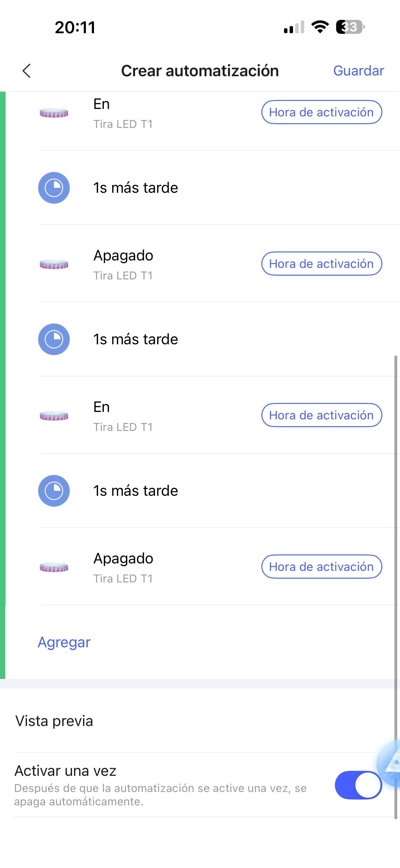Tap Agregar to add a new action
This screenshot has width=400, height=868.
64,642
